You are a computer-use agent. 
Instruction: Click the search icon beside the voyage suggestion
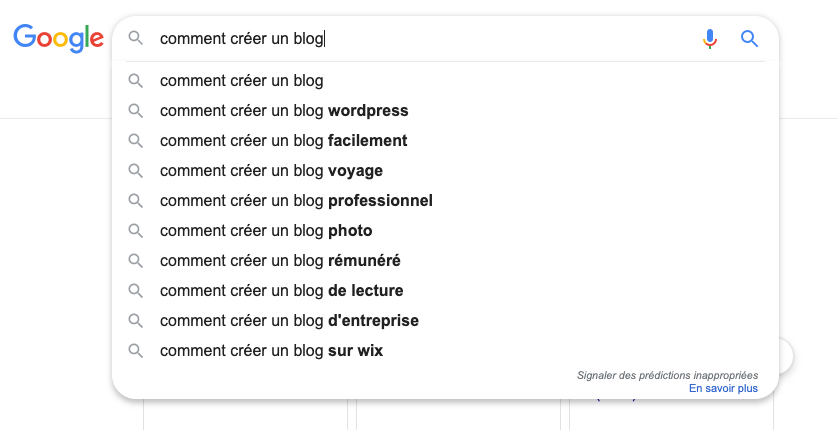click(136, 171)
